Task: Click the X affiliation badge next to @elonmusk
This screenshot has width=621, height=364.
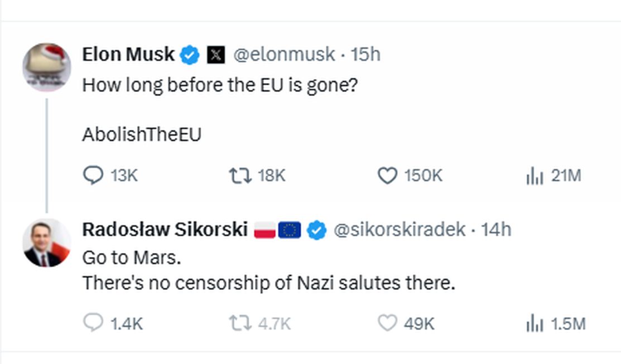Action: (x=217, y=54)
